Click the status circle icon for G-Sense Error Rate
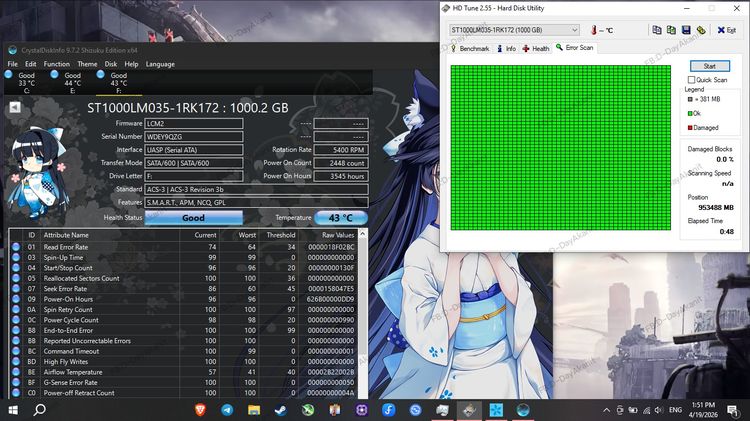This screenshot has height=421, width=750. point(16,382)
